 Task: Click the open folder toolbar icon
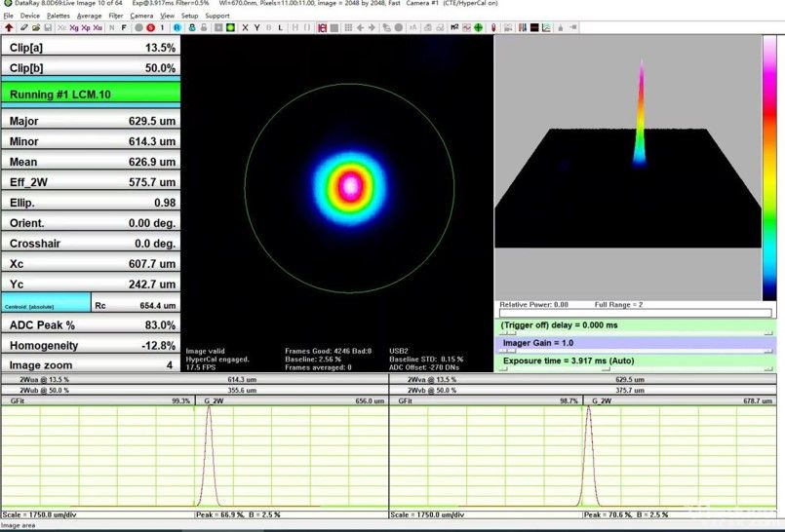(35, 27)
